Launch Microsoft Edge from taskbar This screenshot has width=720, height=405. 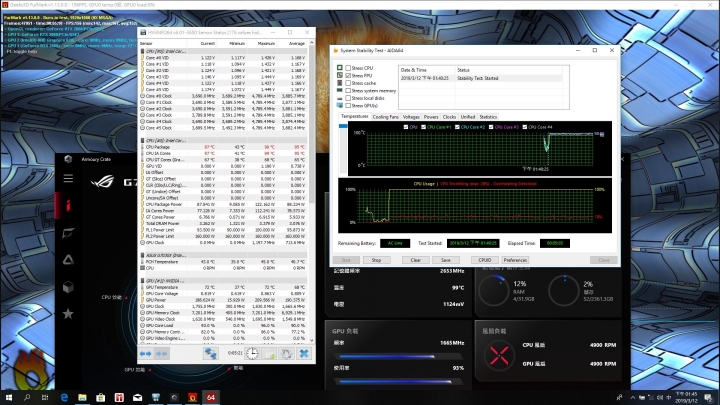coord(64,397)
